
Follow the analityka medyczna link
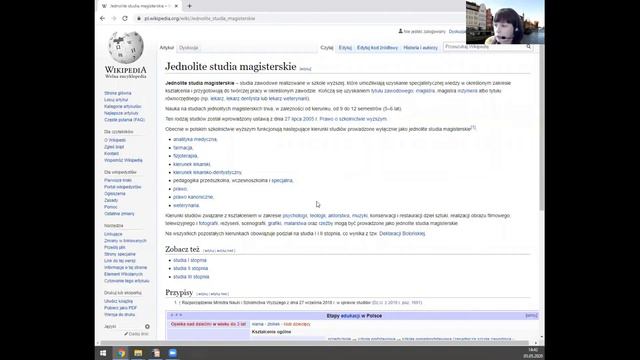click(x=195, y=139)
